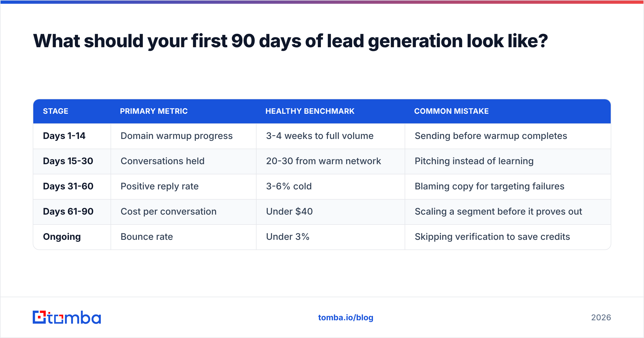The width and height of the screenshot is (644, 338).
Task: Click 'Cost per conversation' cell
Action: (x=184, y=212)
